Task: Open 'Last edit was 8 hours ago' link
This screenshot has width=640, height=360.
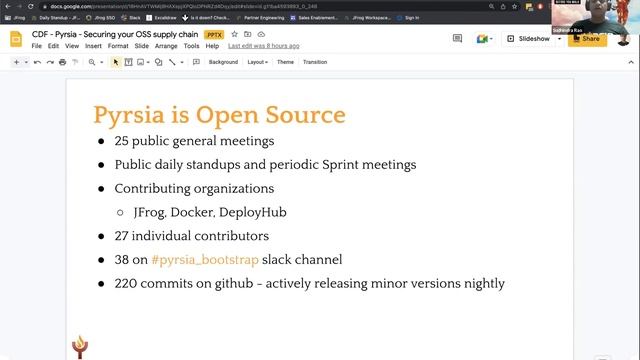Action: pyautogui.click(x=264, y=46)
